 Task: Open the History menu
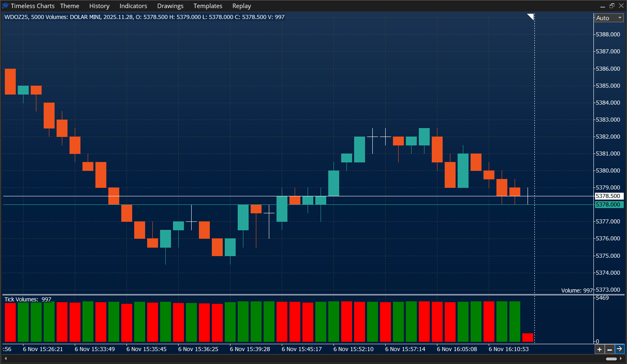tap(99, 6)
